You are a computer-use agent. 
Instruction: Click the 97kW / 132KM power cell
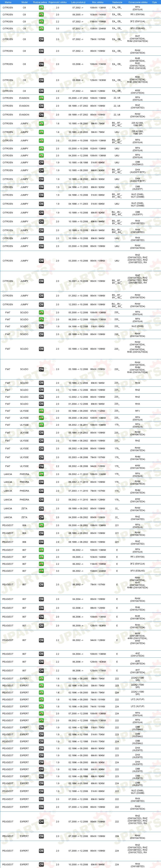(x=98, y=411)
